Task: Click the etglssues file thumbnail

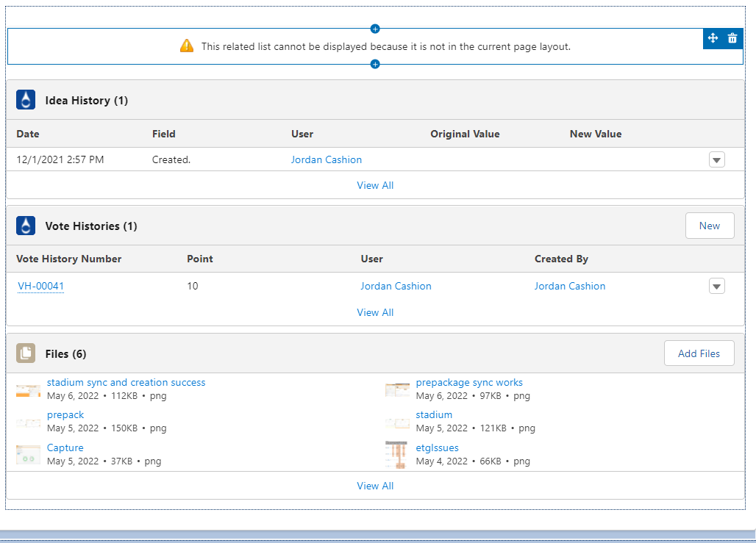Action: [x=397, y=454]
